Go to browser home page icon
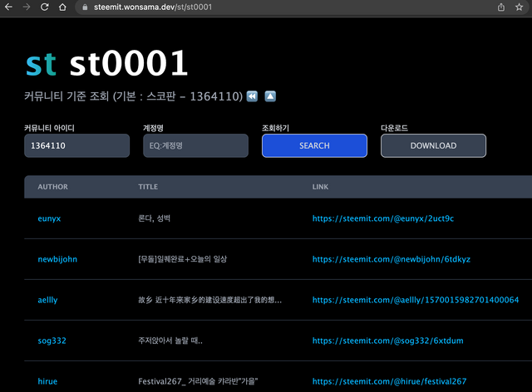Screen dimensions: 532x392 click(x=62, y=7)
